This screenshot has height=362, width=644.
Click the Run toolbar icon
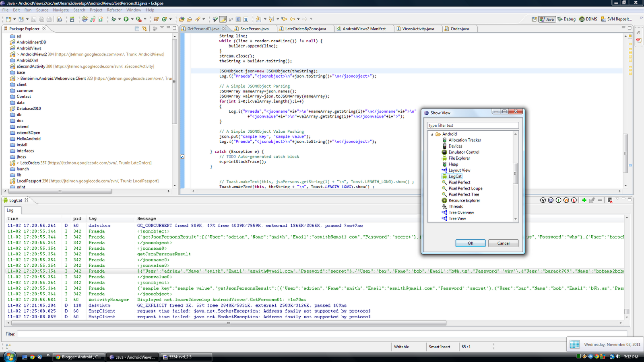click(x=126, y=19)
